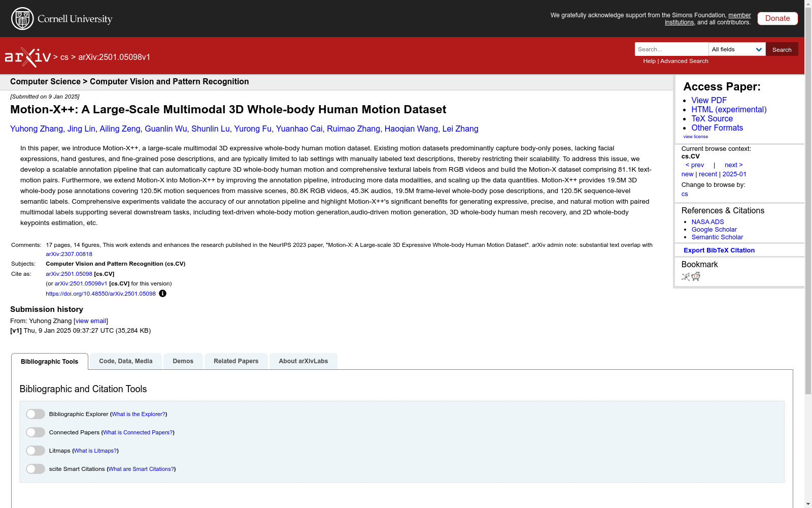Image resolution: width=812 pixels, height=508 pixels.
Task: Click arXiv:2501.05098 cite-as link
Action: (69, 274)
